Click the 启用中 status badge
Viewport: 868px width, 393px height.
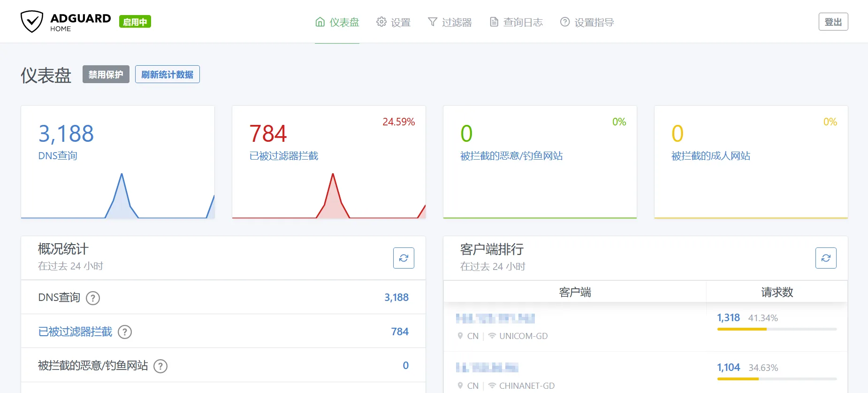pos(135,22)
